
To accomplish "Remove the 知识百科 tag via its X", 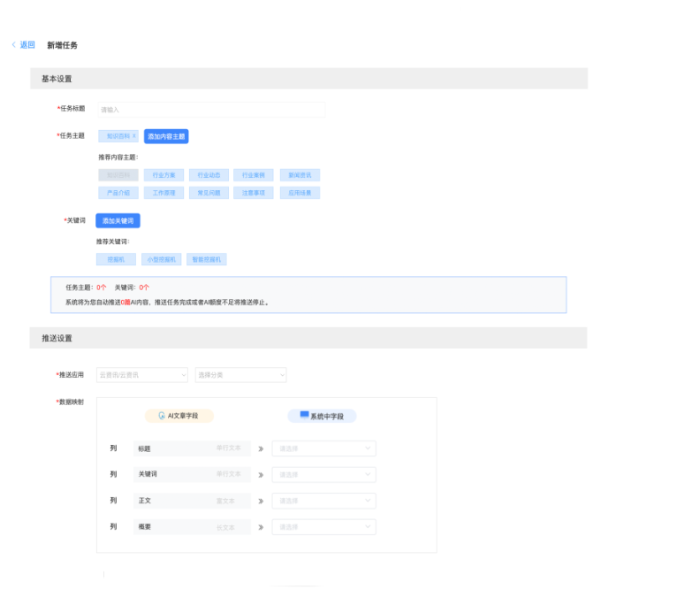I will [x=134, y=136].
